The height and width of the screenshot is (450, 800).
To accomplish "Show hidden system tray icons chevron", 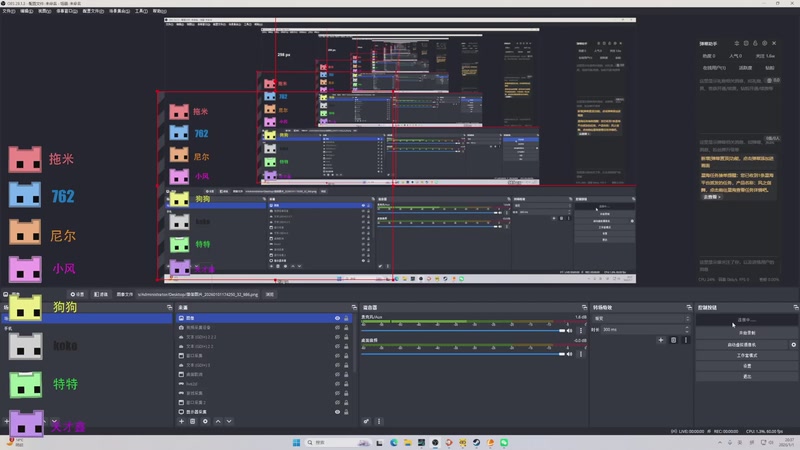I will click(x=720, y=442).
